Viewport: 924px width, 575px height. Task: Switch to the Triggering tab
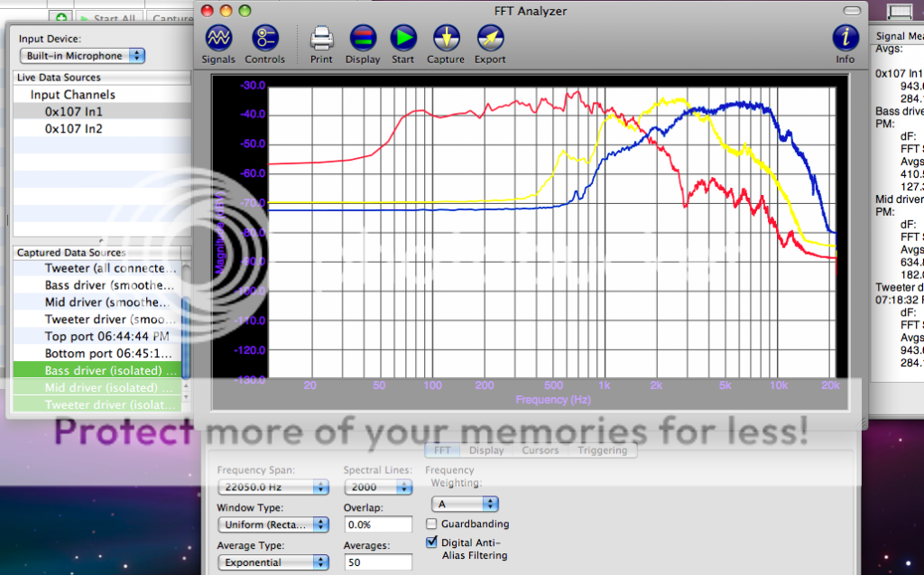(x=603, y=450)
